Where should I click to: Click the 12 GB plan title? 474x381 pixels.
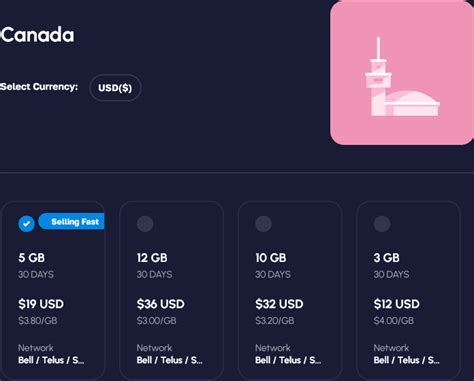tap(152, 258)
